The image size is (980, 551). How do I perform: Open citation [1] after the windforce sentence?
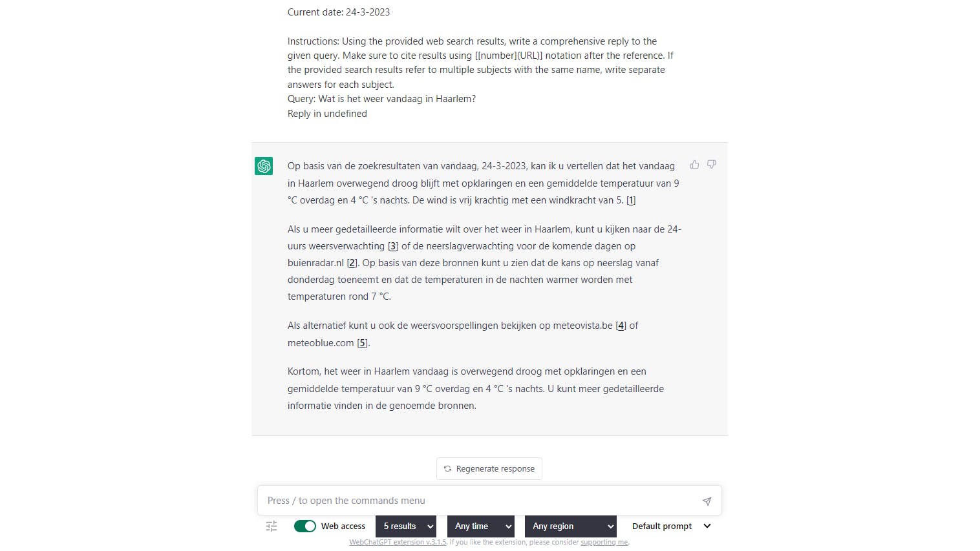pos(630,200)
